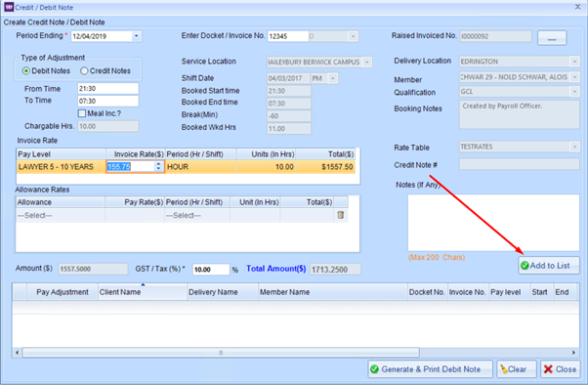This screenshot has width=588, height=385.
Task: Click the trash icon in Allowance Rates row
Action: [341, 215]
